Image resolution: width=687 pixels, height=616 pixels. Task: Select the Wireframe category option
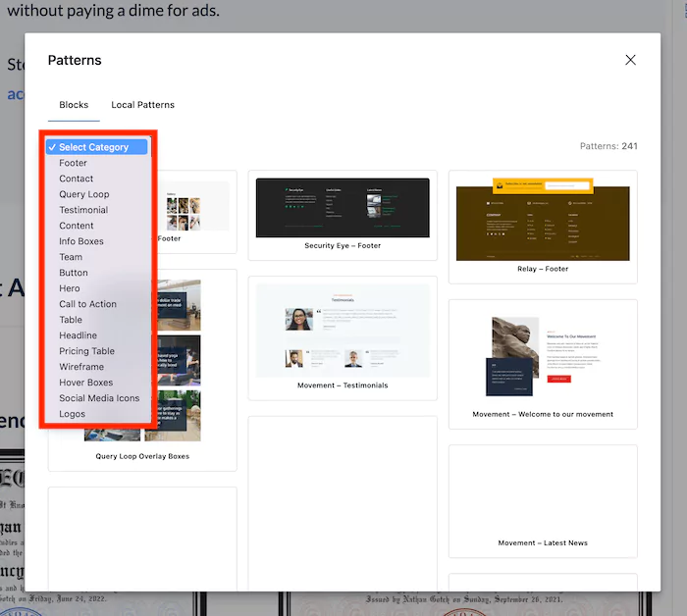80,367
